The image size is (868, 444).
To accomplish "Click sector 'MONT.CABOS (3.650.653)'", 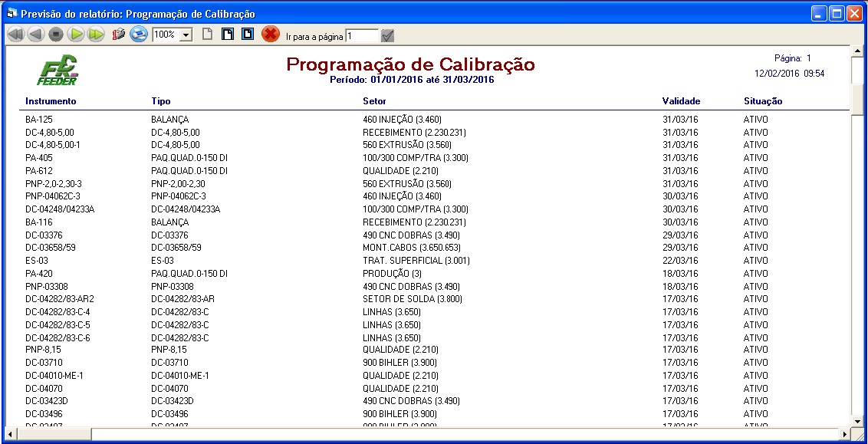I will coord(411,248).
